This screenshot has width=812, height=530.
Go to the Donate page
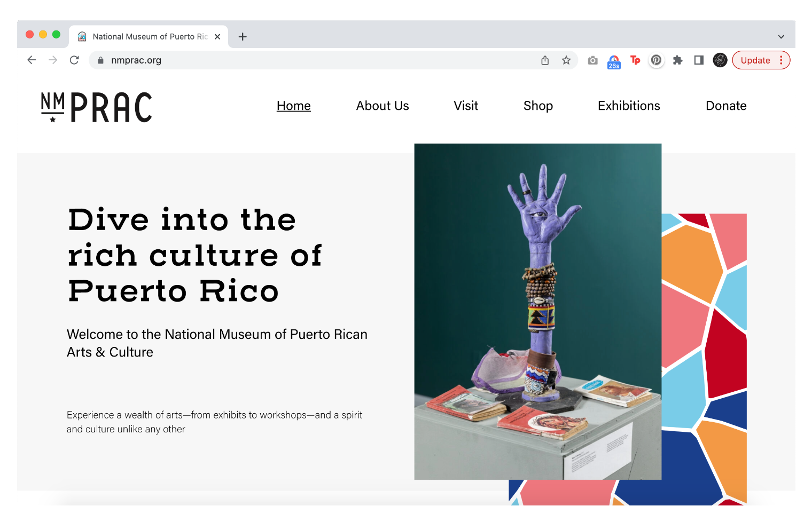click(726, 106)
